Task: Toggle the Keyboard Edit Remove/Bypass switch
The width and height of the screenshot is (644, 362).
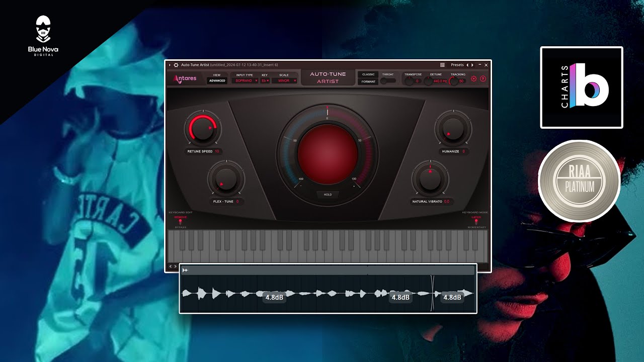Action: point(180,222)
